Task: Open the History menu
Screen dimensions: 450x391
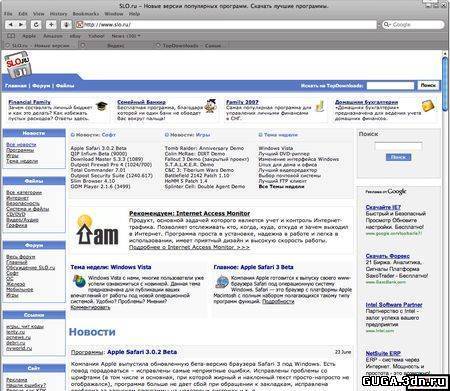Action: click(x=58, y=14)
